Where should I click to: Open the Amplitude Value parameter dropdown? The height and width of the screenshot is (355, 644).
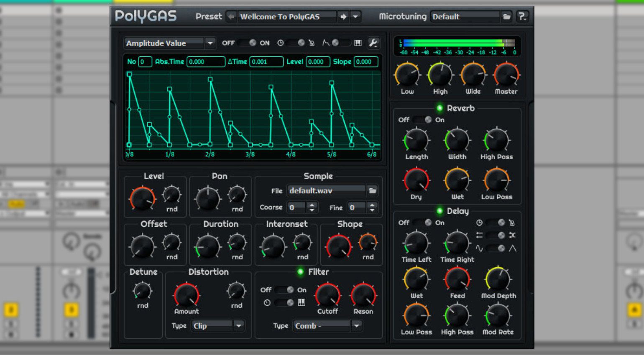(x=170, y=43)
